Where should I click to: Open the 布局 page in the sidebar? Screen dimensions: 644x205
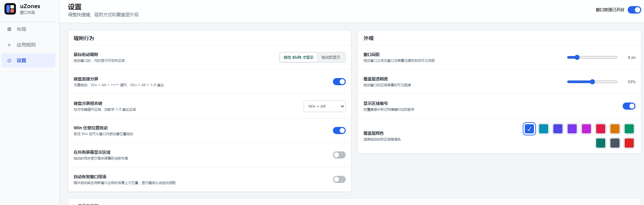pos(28,29)
